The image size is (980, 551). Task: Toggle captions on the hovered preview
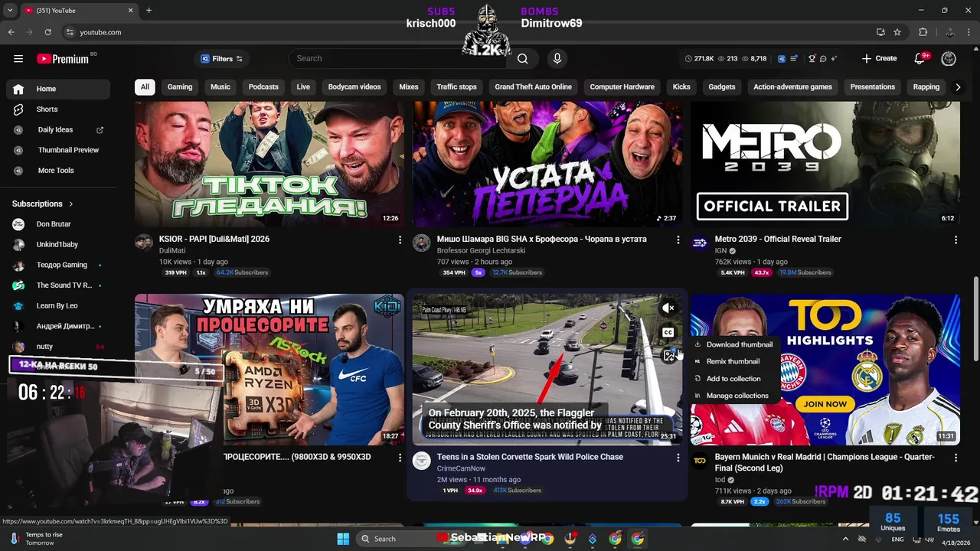pyautogui.click(x=668, y=332)
